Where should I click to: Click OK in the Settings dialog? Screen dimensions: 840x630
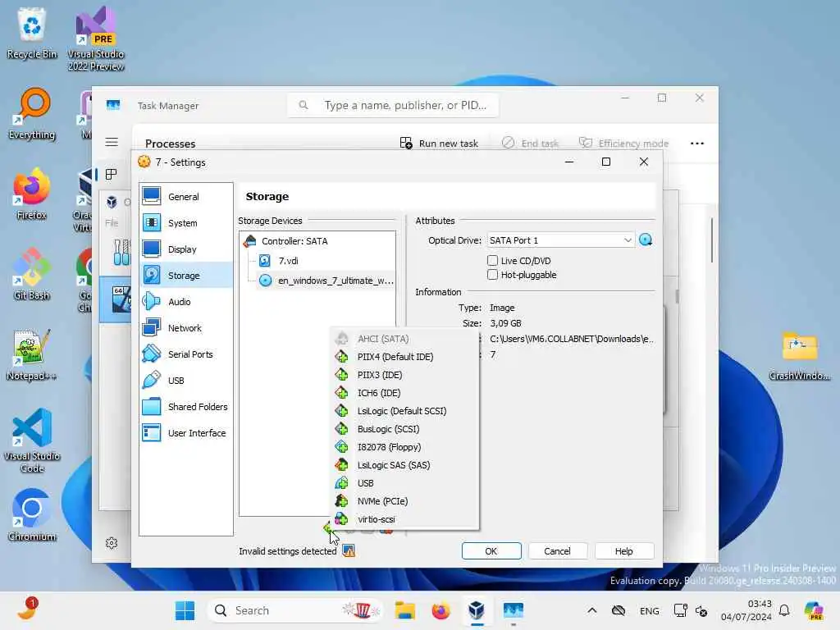491,551
